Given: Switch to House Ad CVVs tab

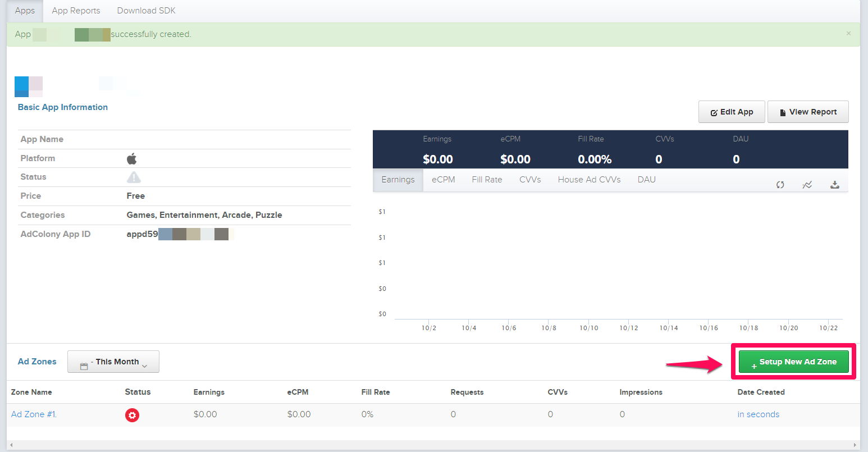Looking at the screenshot, I should (589, 180).
